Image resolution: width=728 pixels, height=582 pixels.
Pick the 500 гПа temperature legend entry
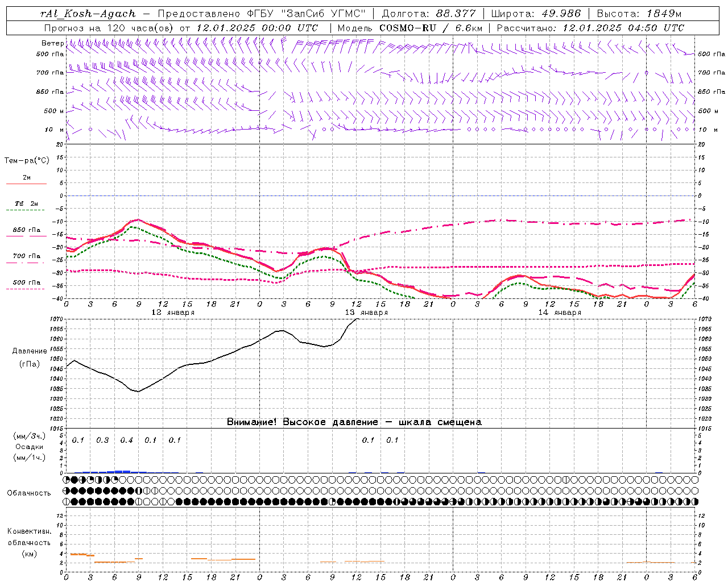tap(26, 282)
